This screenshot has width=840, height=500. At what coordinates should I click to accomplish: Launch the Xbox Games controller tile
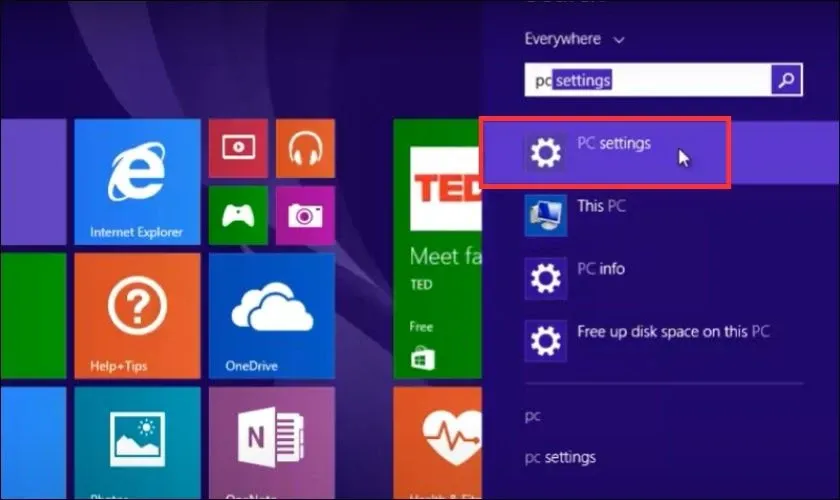238,215
